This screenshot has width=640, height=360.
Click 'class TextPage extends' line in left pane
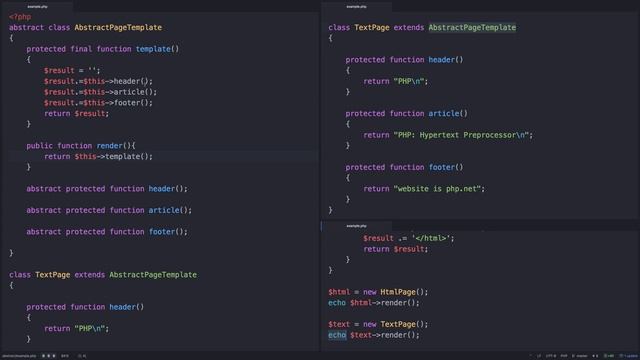click(x=103, y=275)
